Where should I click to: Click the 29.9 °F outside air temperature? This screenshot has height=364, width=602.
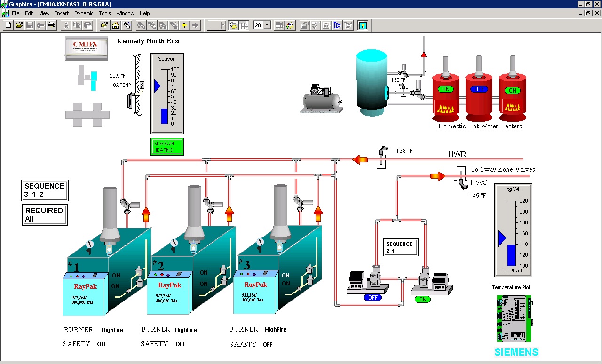[x=118, y=76]
